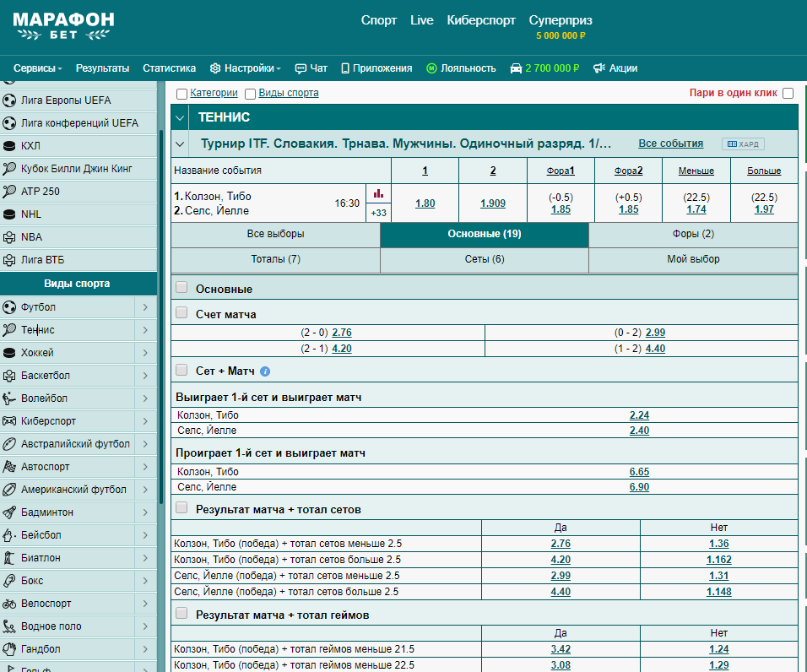This screenshot has height=672, width=807.
Task: Bet on Колзон win at 1.80
Action: click(425, 203)
